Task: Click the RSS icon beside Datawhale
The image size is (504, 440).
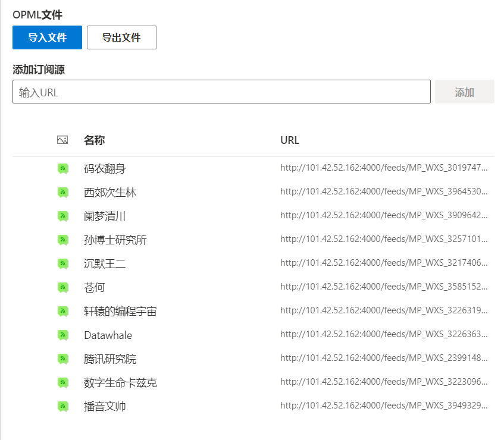Action: tap(63, 335)
